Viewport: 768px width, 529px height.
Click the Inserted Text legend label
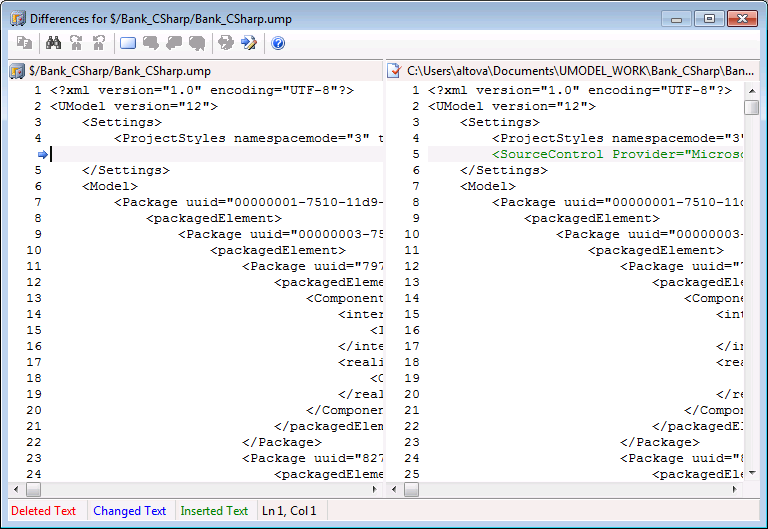click(x=214, y=511)
